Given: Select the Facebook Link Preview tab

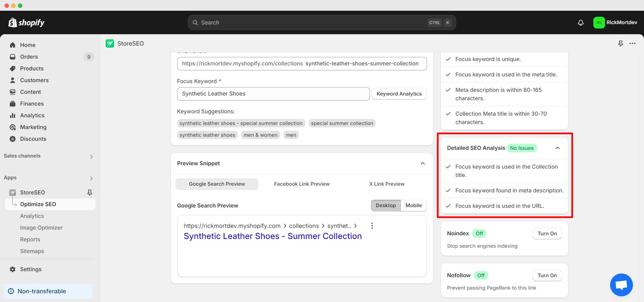Looking at the screenshot, I should pyautogui.click(x=302, y=184).
